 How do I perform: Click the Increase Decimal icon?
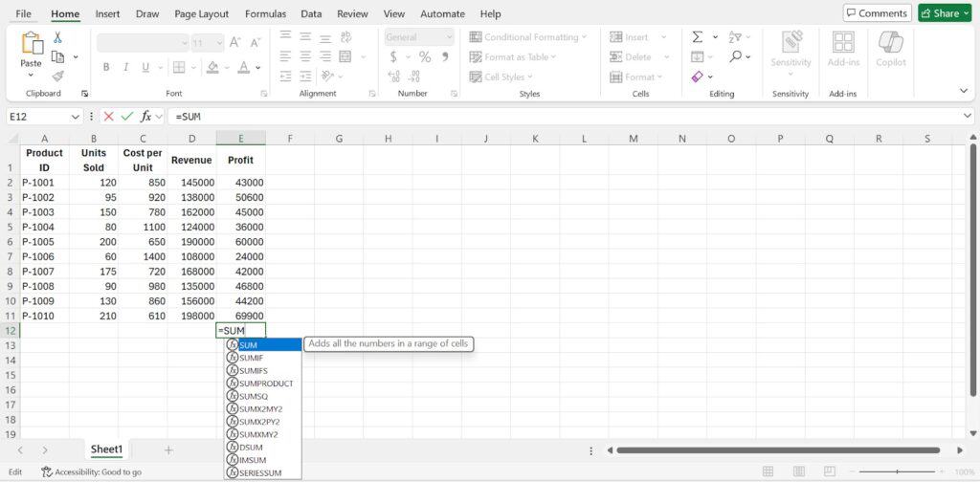pos(394,77)
